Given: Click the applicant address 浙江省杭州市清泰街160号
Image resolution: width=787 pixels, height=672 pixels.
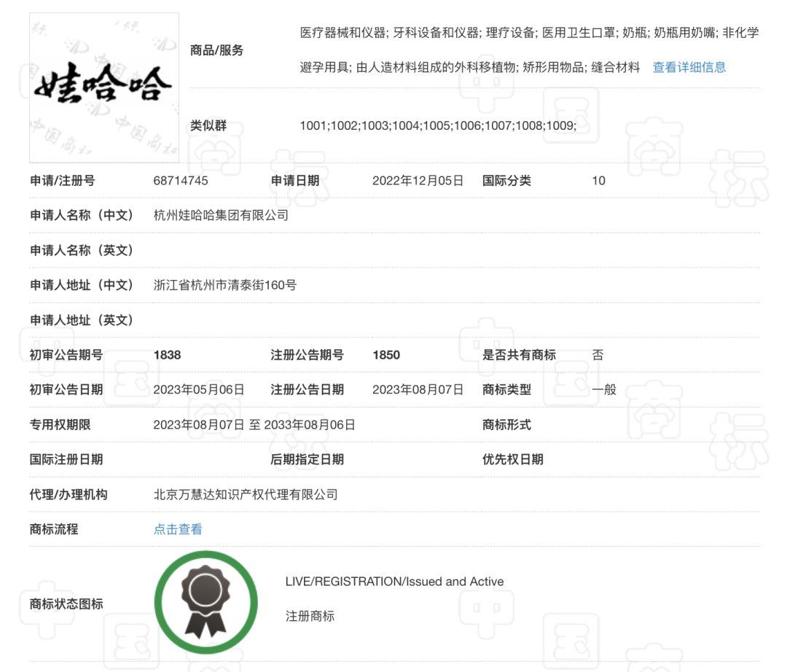Looking at the screenshot, I should point(225,285).
